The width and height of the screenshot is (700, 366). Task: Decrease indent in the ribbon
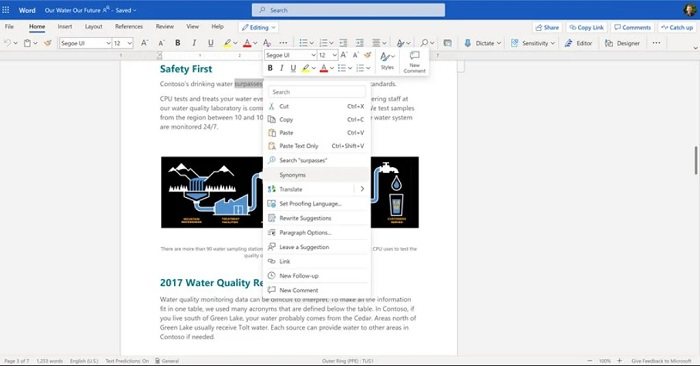[343, 43]
